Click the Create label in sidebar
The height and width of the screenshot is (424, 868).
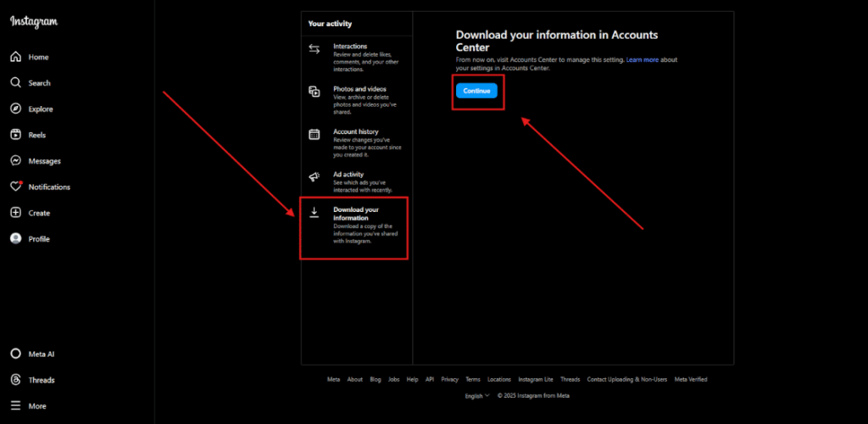(x=39, y=213)
